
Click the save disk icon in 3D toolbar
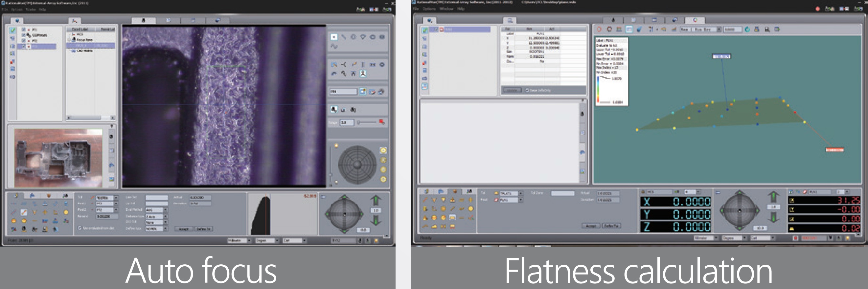coord(767,29)
